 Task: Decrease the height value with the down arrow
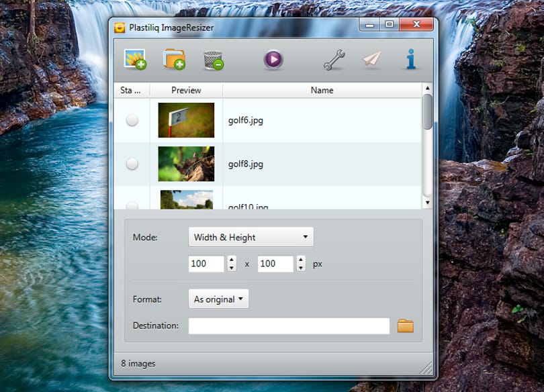click(x=301, y=268)
